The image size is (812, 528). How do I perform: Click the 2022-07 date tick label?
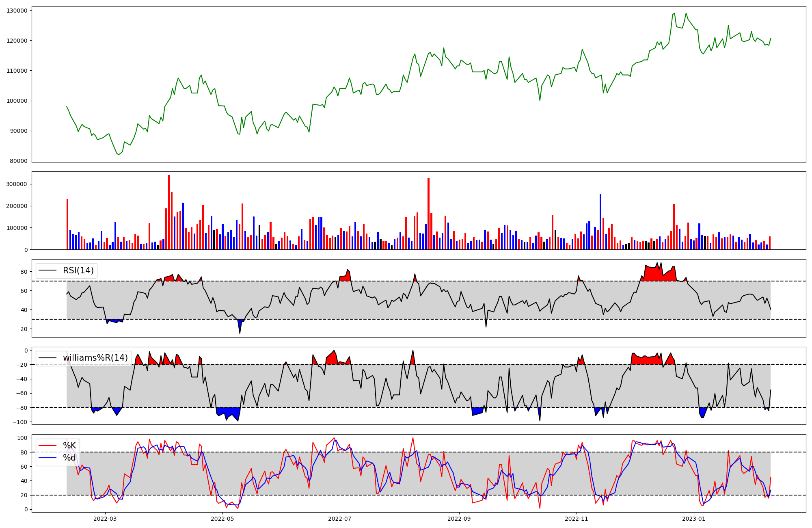[339, 519]
